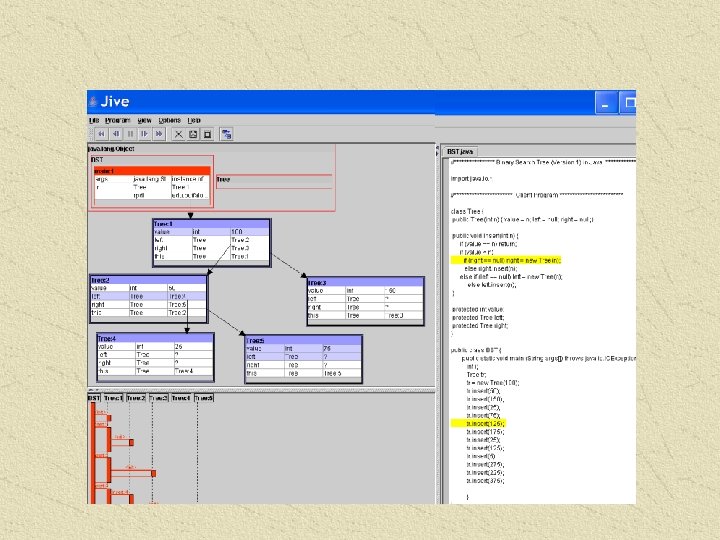
Task: Click the step backward toolbar button
Action: pyautogui.click(x=116, y=134)
